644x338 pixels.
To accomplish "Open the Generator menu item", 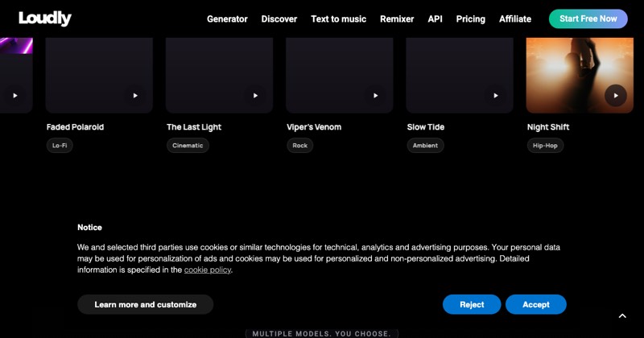I will point(227,19).
